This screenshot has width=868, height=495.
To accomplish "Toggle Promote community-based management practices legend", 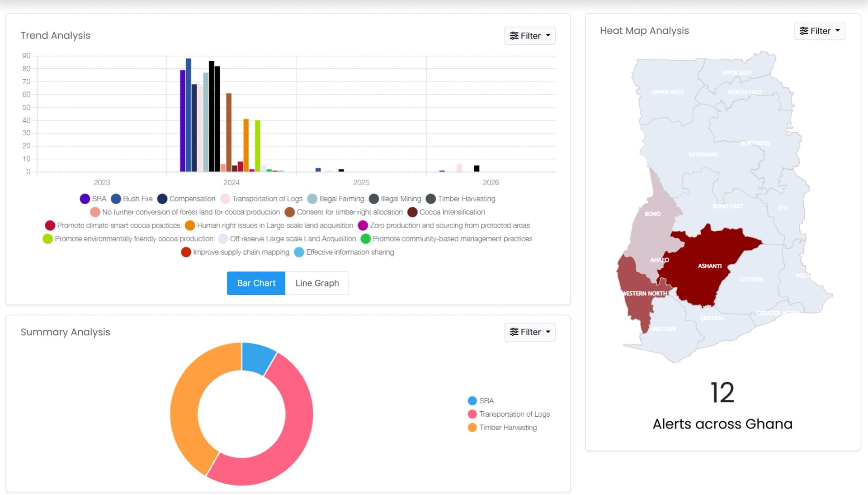I will click(447, 239).
